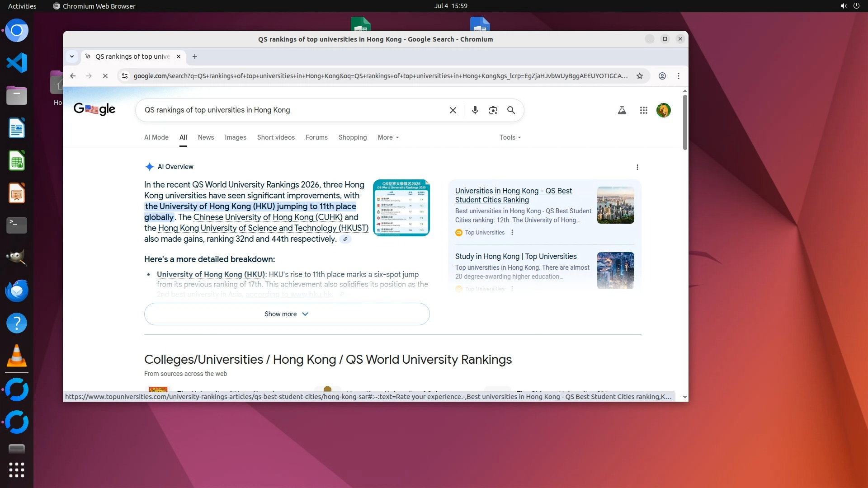Open Google Lens image search icon
The height and width of the screenshot is (488, 868).
tap(493, 110)
